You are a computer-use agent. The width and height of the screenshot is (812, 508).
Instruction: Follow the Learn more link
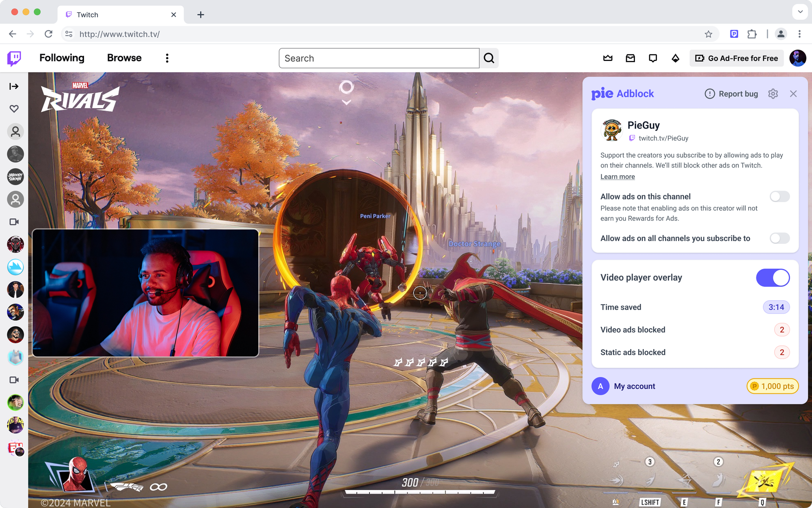point(618,177)
